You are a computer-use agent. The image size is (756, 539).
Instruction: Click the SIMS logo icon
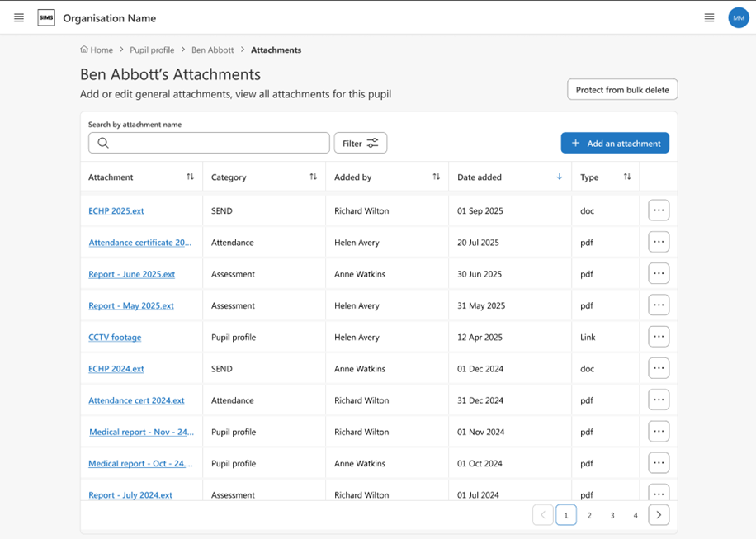click(x=46, y=18)
